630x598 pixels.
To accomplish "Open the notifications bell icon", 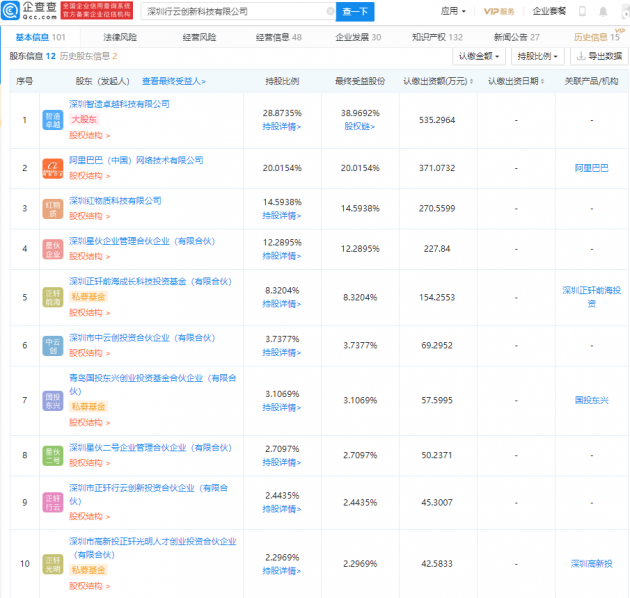I will pos(603,11).
